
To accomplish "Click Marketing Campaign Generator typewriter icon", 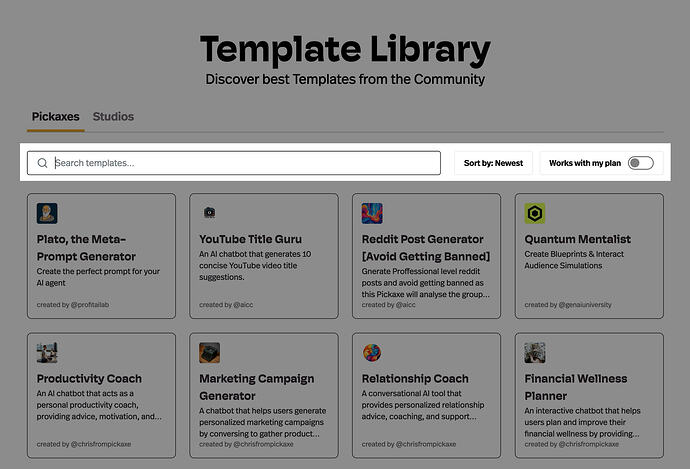I will click(209, 353).
